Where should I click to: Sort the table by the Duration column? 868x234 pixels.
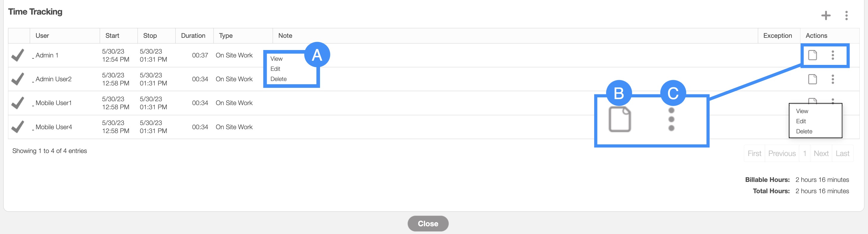coord(193,36)
